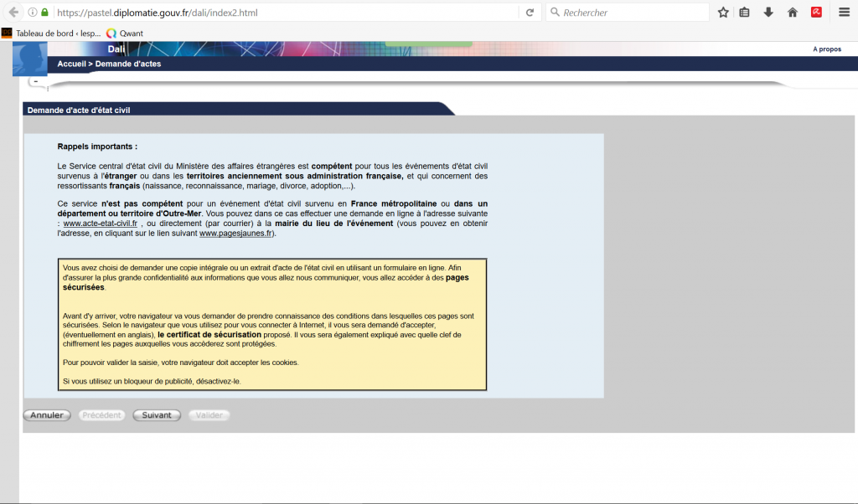Reload the page with the refresh icon
The height and width of the screenshot is (504, 858).
pyautogui.click(x=530, y=13)
